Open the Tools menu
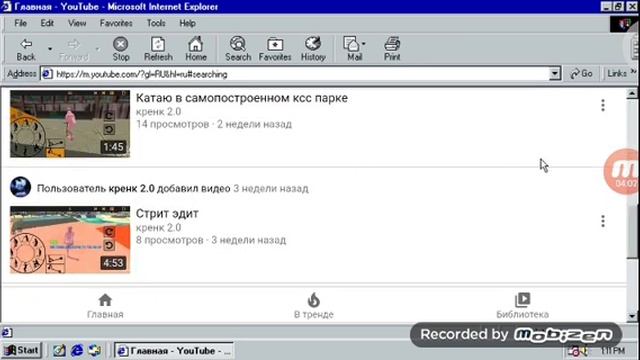This screenshot has height=360, width=640. pyautogui.click(x=156, y=23)
